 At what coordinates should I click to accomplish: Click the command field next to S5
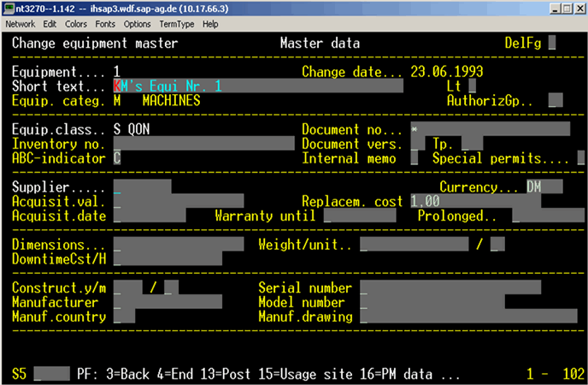point(52,374)
